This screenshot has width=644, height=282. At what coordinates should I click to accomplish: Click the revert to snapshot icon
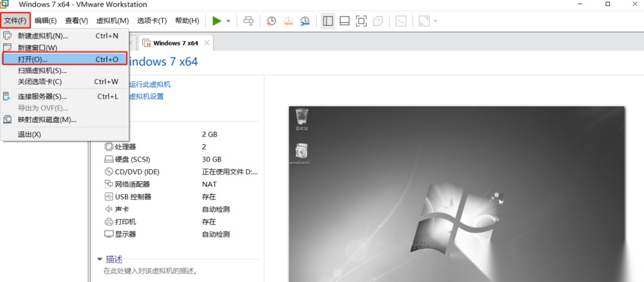point(288,21)
